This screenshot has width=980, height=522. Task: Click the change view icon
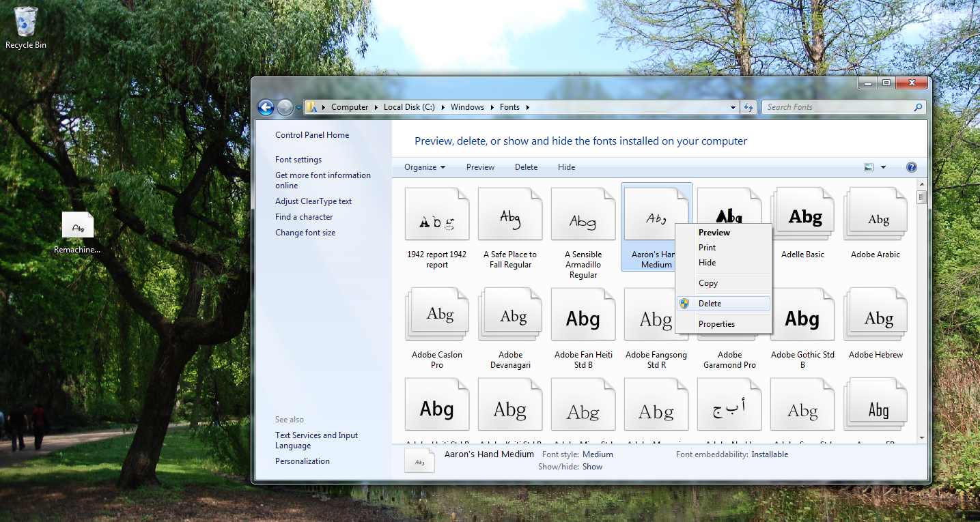click(x=869, y=167)
